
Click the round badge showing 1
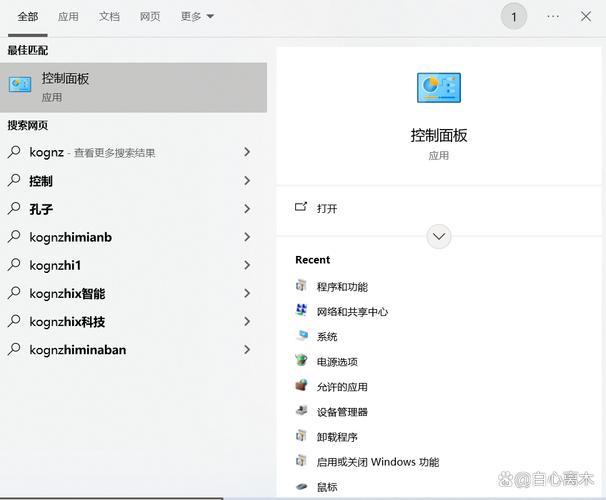(514, 17)
